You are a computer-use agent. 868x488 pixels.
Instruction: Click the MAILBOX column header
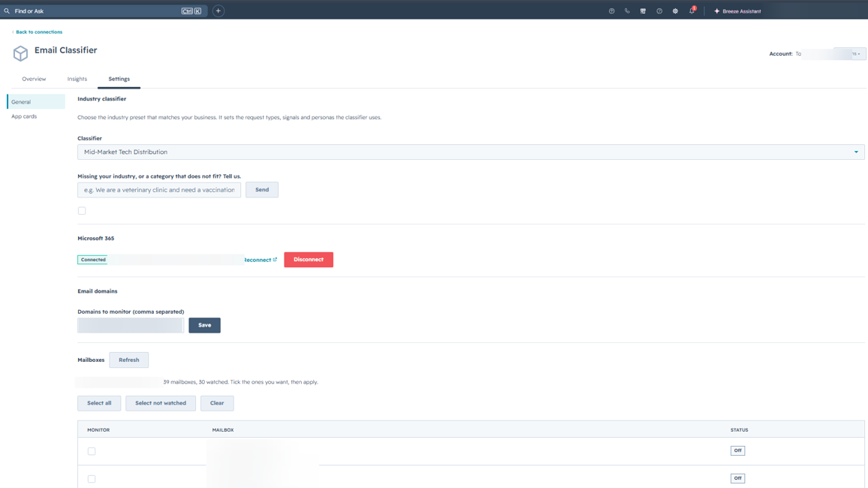(223, 430)
